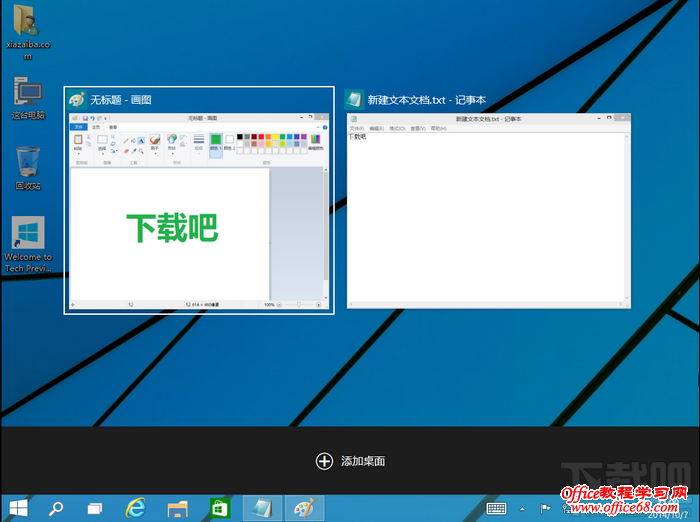Screen dimensions: 700x522
Task: Click the Paint vertical scrollbar
Action: coord(326,234)
